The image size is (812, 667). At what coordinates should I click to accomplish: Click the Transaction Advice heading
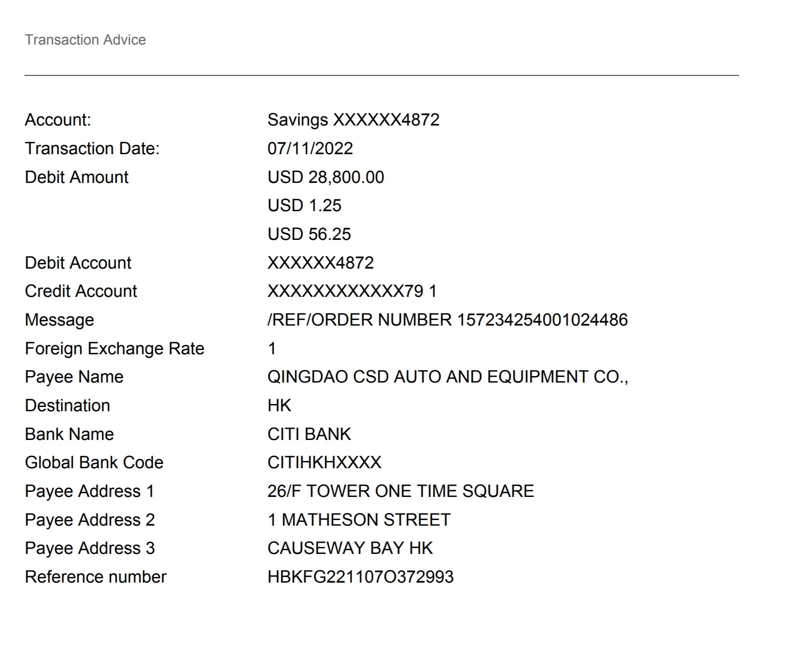click(85, 40)
